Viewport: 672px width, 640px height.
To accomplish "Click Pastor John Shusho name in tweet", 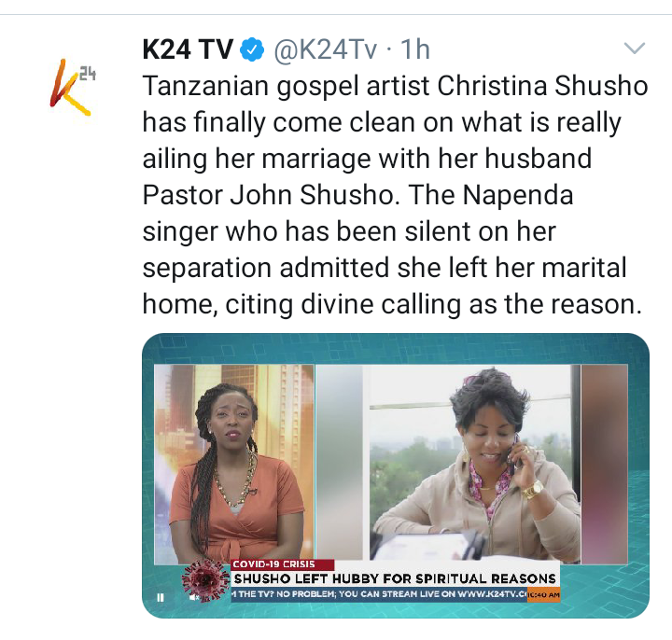I will click(x=268, y=195).
